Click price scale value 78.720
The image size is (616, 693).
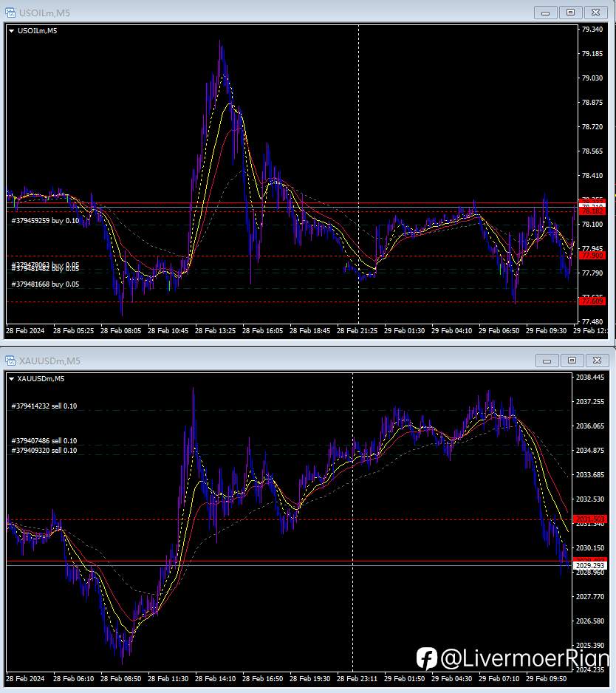592,127
